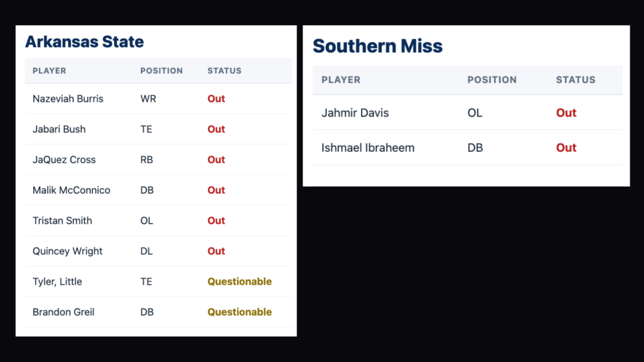The width and height of the screenshot is (644, 362).
Task: Click the Quincey Wright player name
Action: (x=67, y=251)
